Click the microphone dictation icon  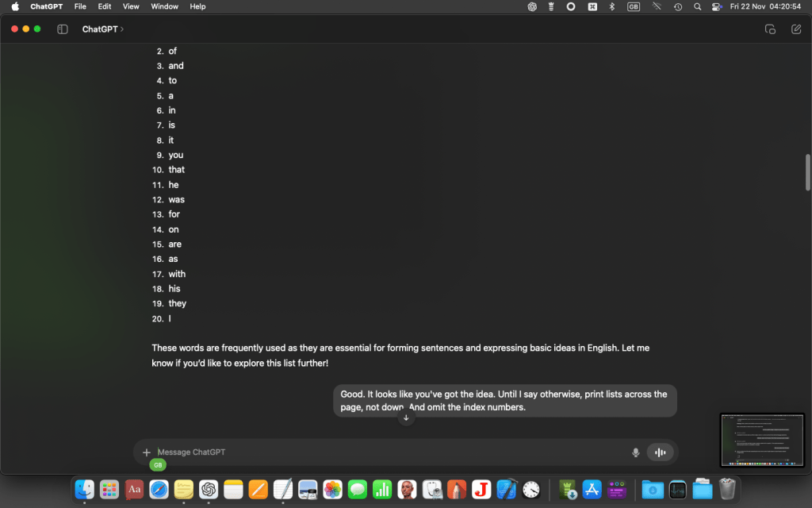(635, 452)
